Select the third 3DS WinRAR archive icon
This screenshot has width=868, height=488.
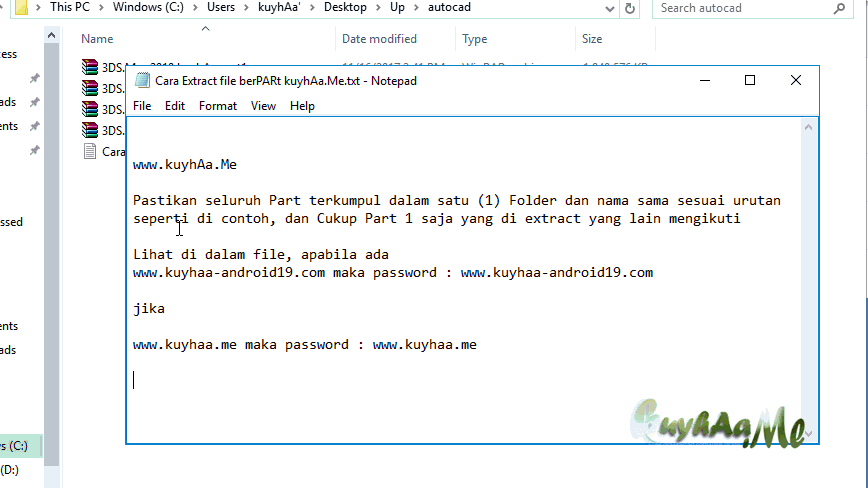[90, 109]
